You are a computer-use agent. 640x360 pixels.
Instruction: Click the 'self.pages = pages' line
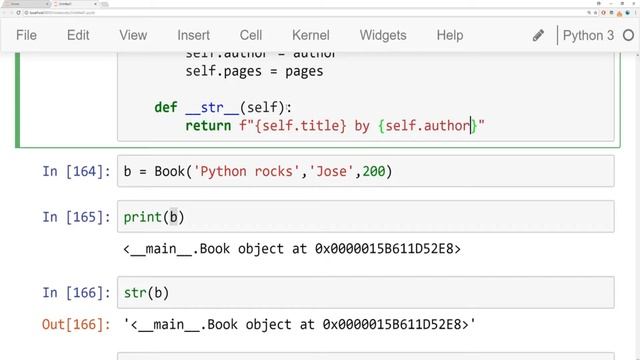pos(254,71)
